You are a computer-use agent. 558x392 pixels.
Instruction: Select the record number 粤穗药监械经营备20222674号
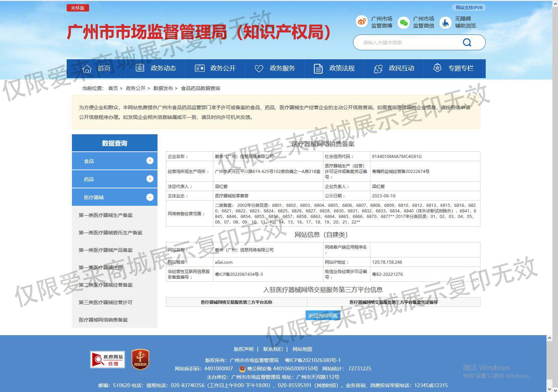(x=401, y=172)
